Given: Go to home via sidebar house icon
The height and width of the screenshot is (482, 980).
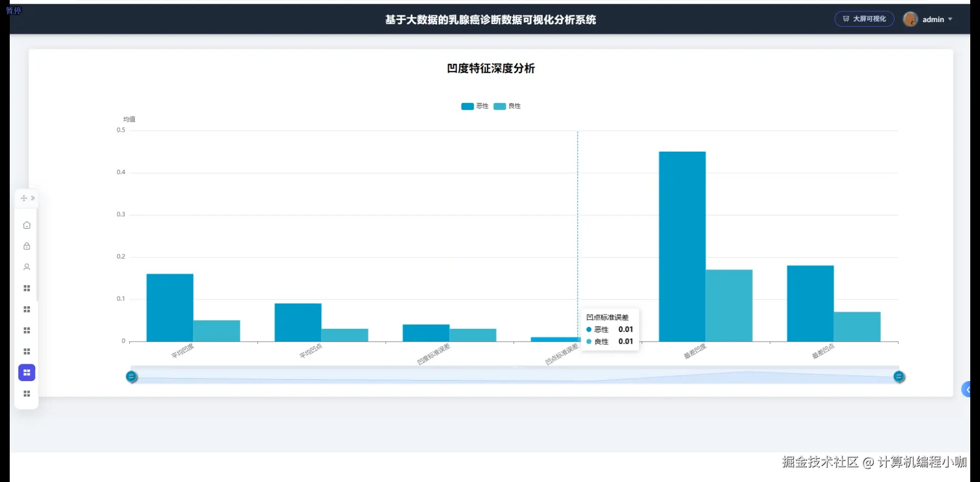Looking at the screenshot, I should (x=27, y=225).
